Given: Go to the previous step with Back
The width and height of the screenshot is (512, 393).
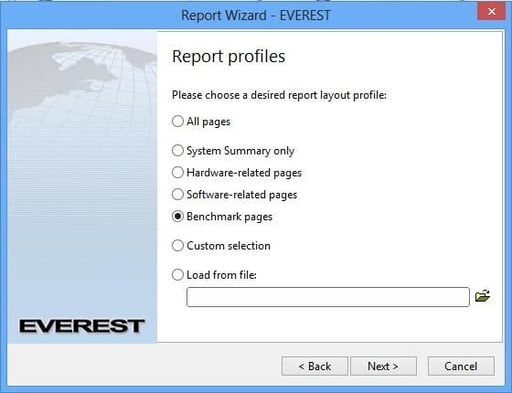Looking at the screenshot, I should click(315, 366).
